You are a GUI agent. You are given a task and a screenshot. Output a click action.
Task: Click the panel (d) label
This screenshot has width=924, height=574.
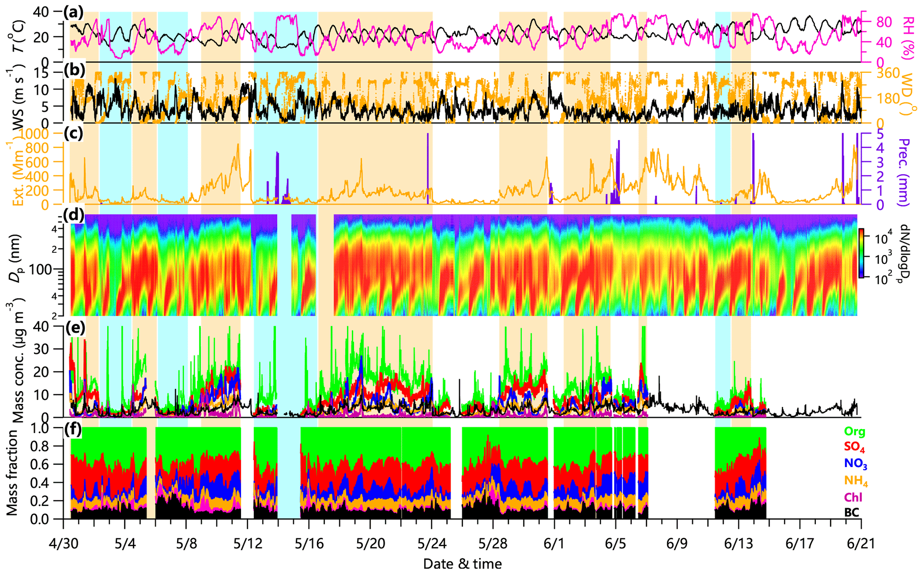click(x=74, y=215)
